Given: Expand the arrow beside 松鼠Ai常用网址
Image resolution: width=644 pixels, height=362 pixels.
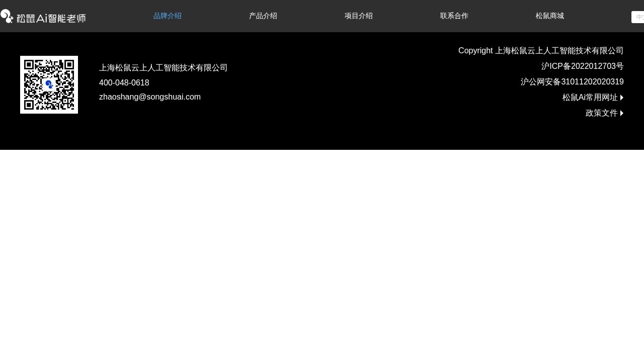Looking at the screenshot, I should pyautogui.click(x=622, y=98).
